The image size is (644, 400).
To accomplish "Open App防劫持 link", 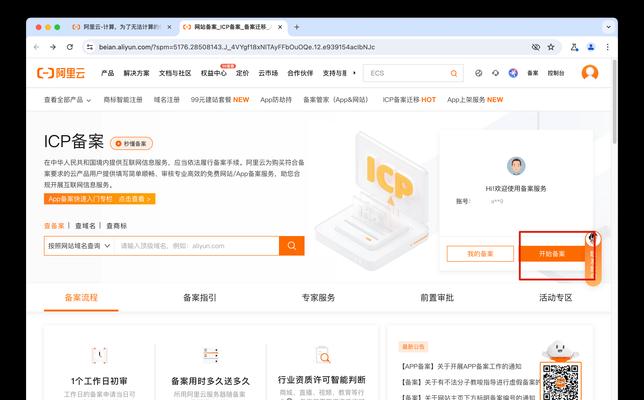I will 276,100.
